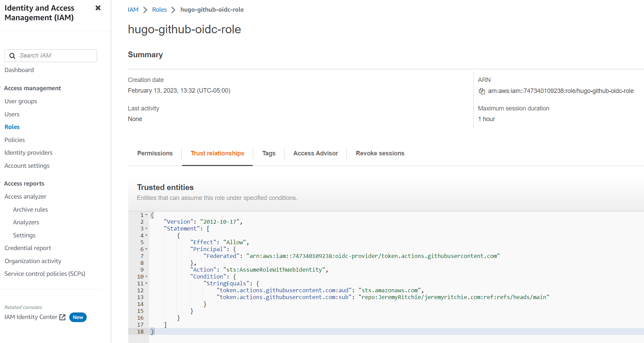Image resolution: width=644 pixels, height=343 pixels.
Task: Open Analyzers under Access analyzer
Action: click(x=26, y=222)
